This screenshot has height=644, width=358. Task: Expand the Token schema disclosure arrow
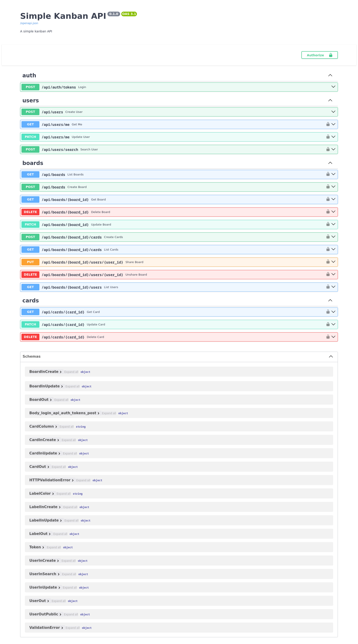point(43,547)
